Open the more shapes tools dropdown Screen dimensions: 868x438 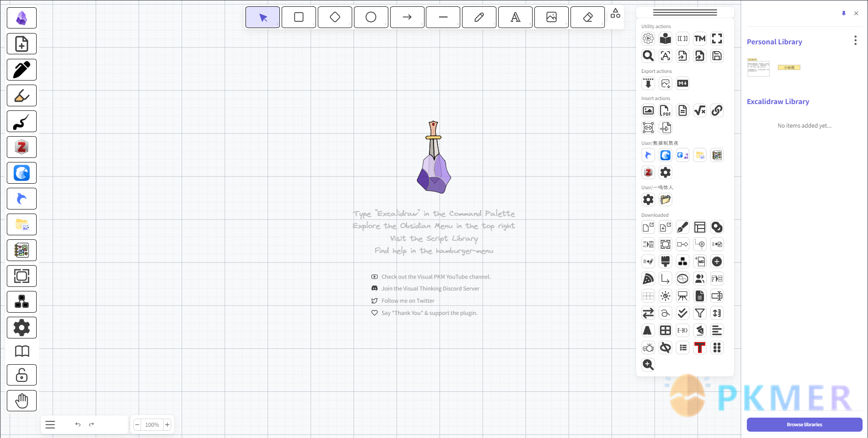615,14
